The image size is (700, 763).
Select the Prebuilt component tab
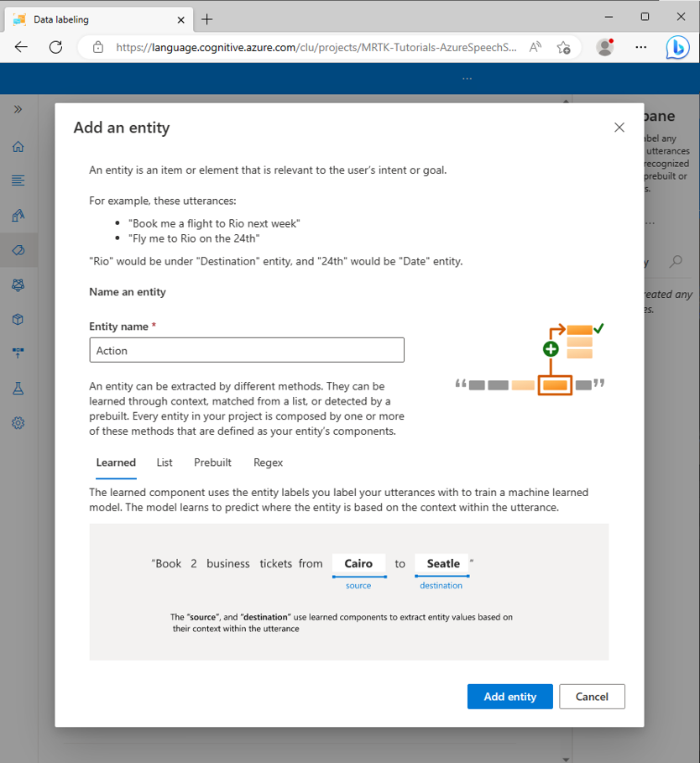[212, 463]
